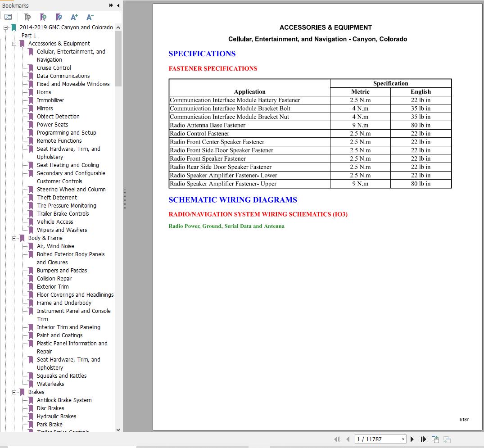Viewport: 484px width, 448px height.
Task: Click the previous view icon
Action: (435, 439)
